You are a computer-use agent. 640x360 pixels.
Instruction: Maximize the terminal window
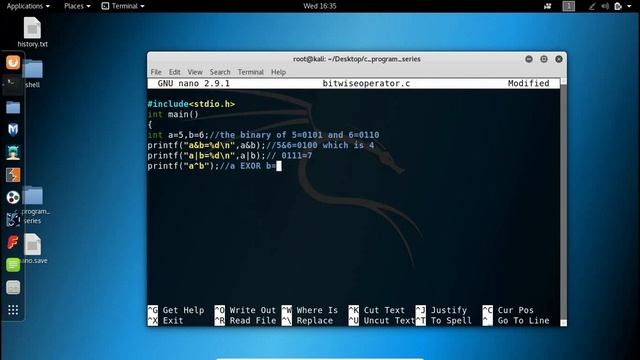[x=544, y=59]
